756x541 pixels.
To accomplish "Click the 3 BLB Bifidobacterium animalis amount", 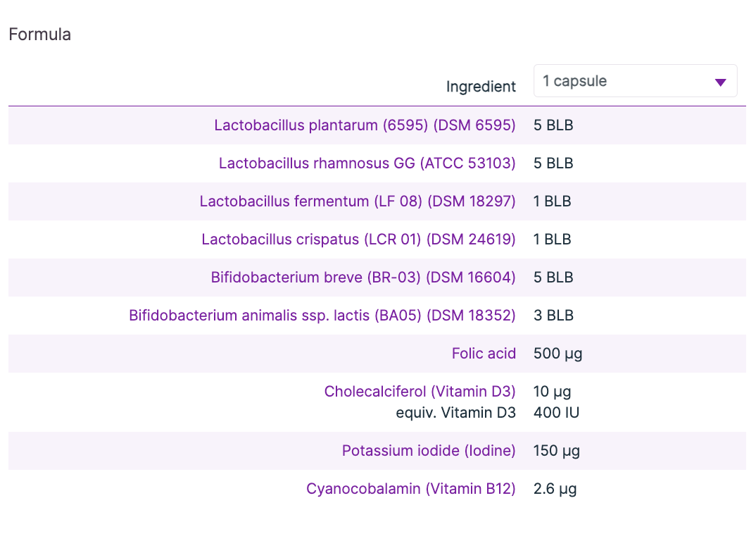I will point(553,316).
